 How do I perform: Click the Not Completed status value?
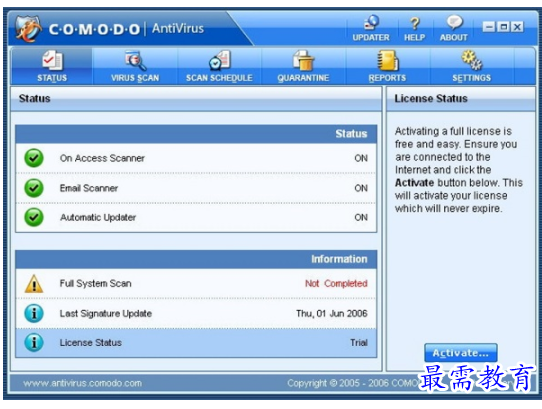click(x=336, y=283)
